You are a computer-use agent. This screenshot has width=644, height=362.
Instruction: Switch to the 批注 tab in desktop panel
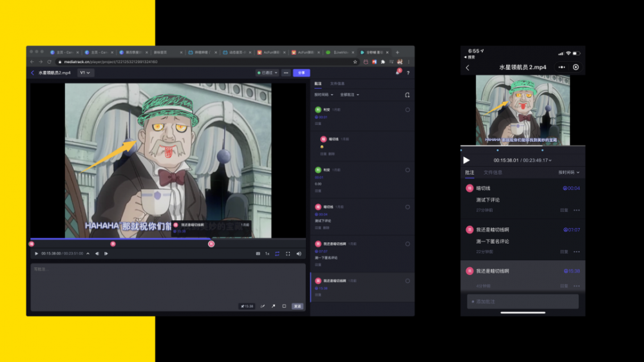(318, 84)
